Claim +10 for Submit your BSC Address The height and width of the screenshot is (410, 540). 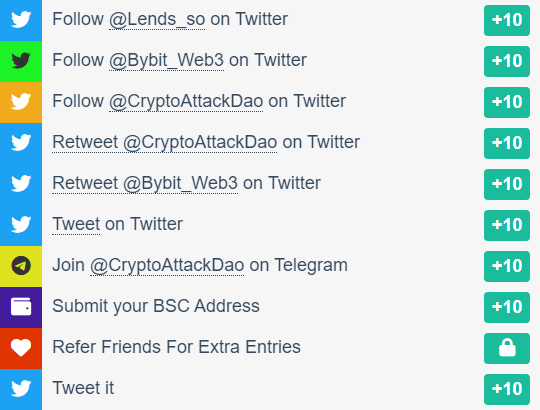(507, 307)
